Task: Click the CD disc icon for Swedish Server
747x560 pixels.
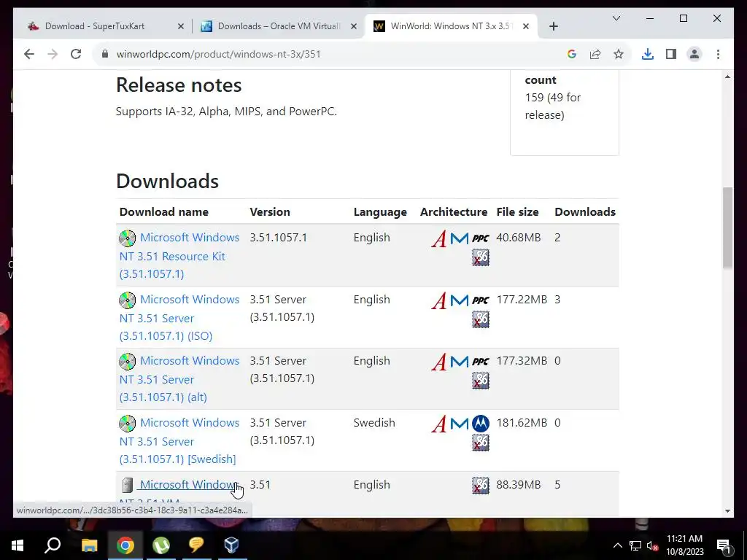Action: pyautogui.click(x=127, y=424)
